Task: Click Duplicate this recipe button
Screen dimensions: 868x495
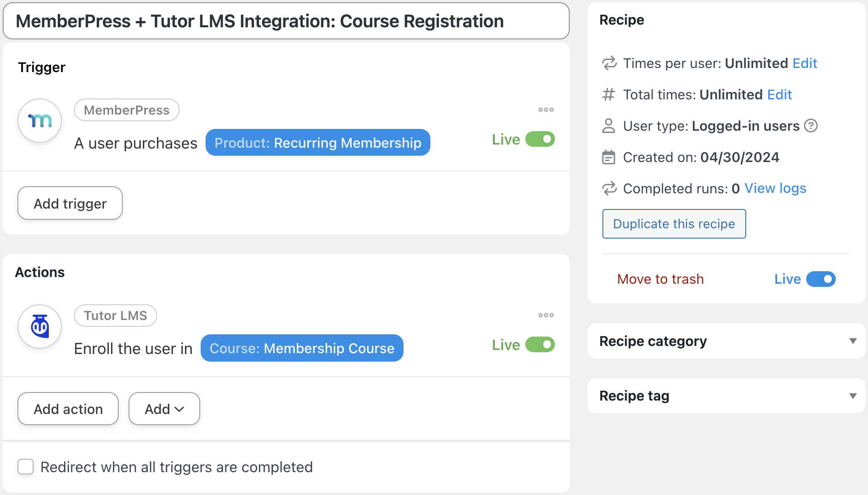Action: pyautogui.click(x=674, y=224)
